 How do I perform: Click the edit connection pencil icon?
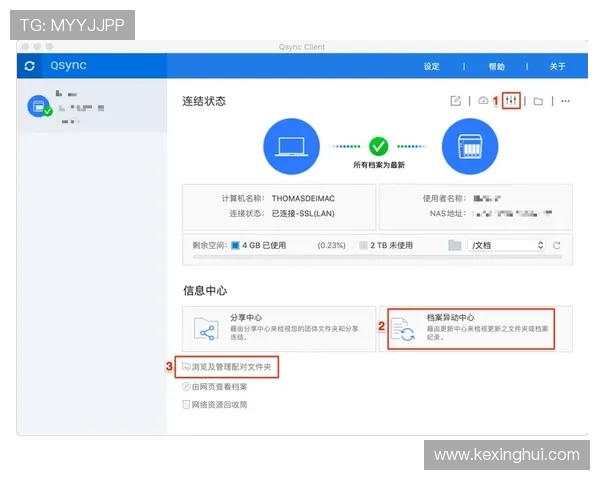(x=455, y=101)
